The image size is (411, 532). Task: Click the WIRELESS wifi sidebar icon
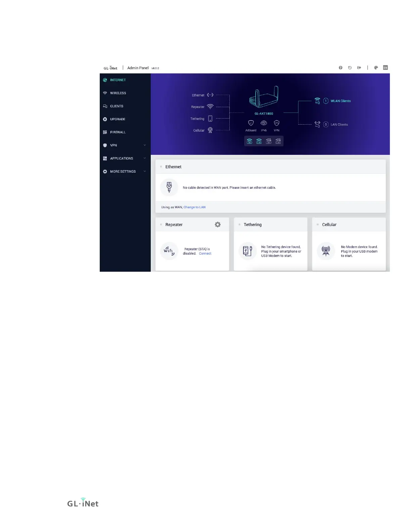click(x=105, y=93)
